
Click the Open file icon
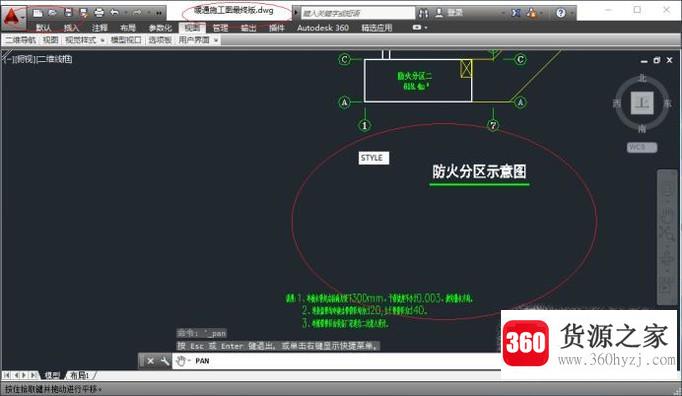[x=53, y=13]
